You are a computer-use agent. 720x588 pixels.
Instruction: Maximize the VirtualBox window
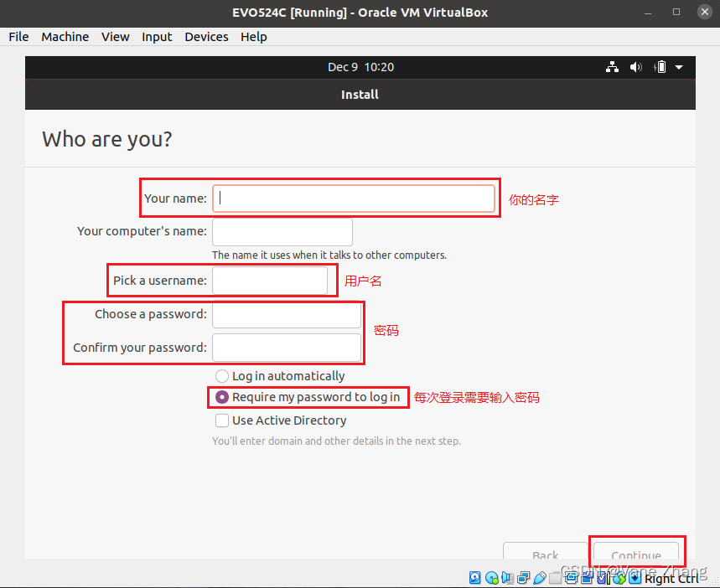click(676, 12)
